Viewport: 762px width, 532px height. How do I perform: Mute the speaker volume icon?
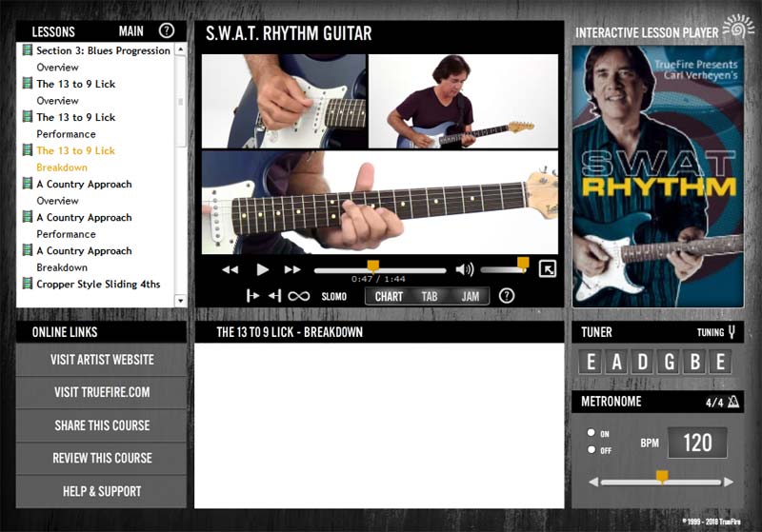pos(465,269)
